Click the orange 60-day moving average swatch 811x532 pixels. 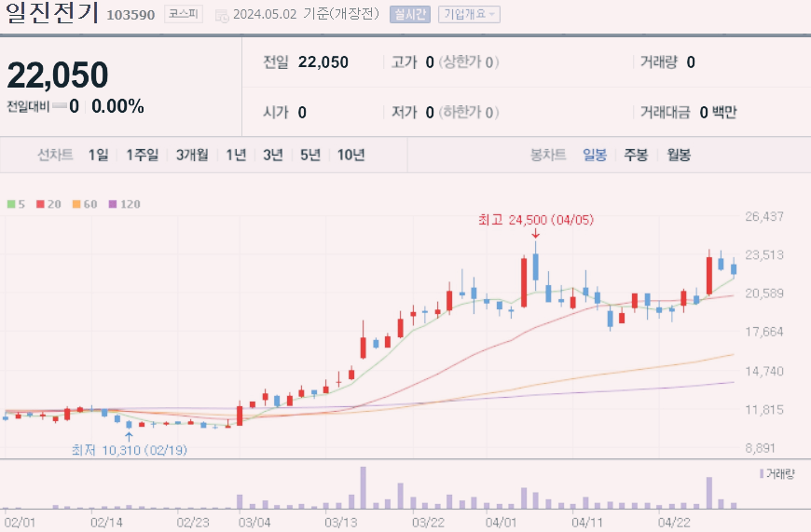pos(76,204)
